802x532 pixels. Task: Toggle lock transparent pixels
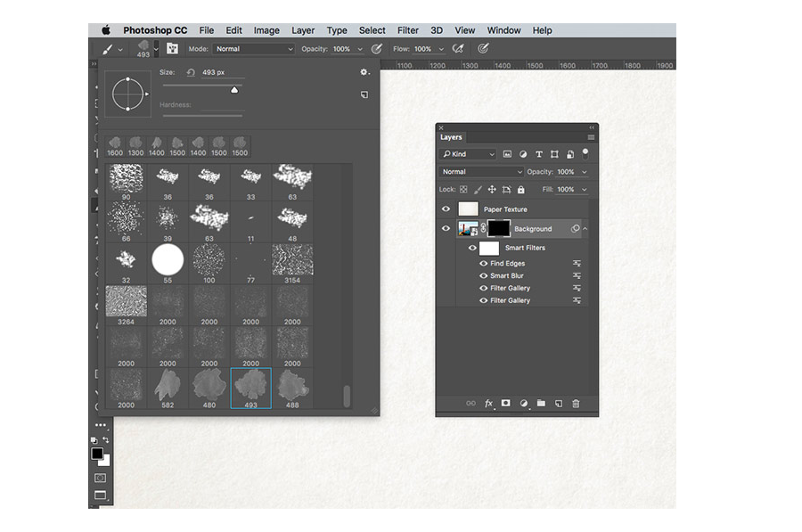click(463, 189)
